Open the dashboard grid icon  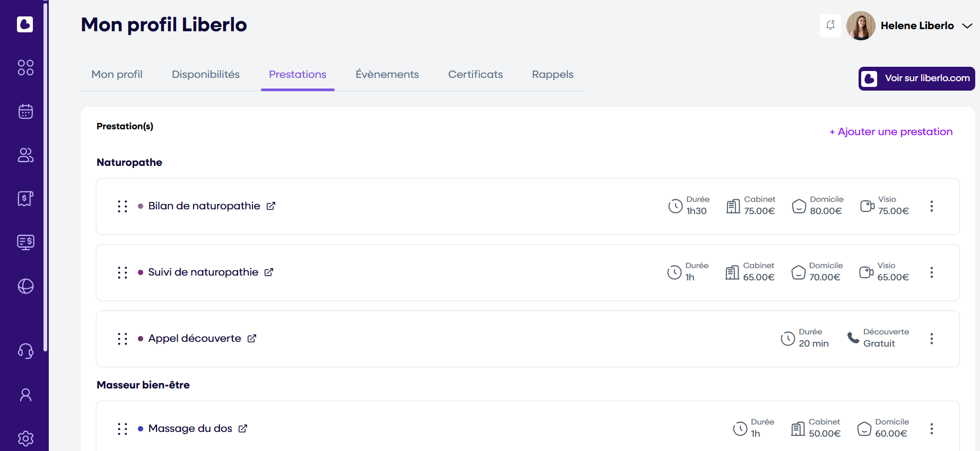point(25,68)
